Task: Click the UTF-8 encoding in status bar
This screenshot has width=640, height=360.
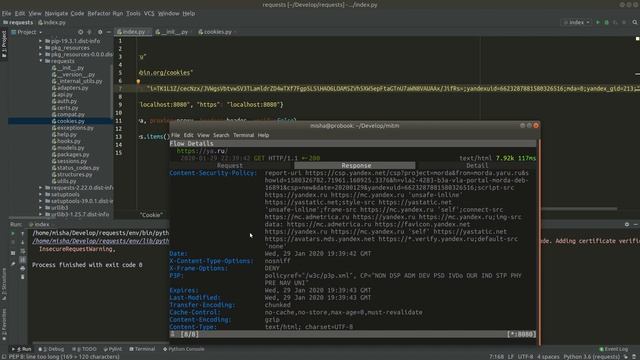Action: tap(525, 357)
